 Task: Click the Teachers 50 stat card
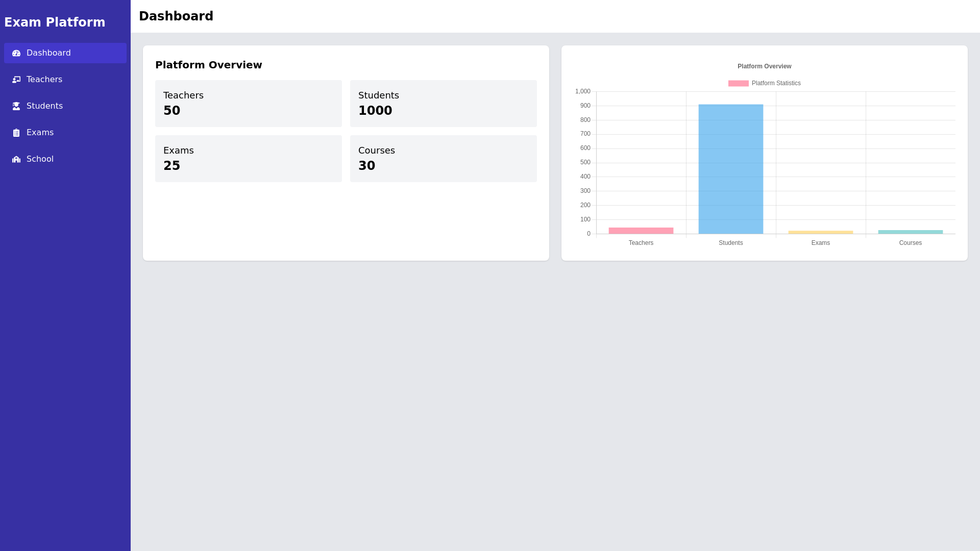[249, 103]
